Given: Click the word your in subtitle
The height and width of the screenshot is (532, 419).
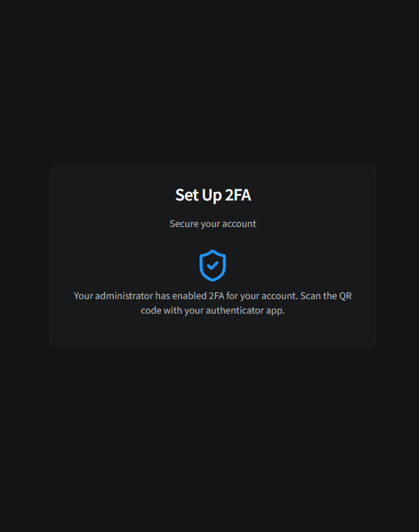Looking at the screenshot, I should tap(210, 224).
